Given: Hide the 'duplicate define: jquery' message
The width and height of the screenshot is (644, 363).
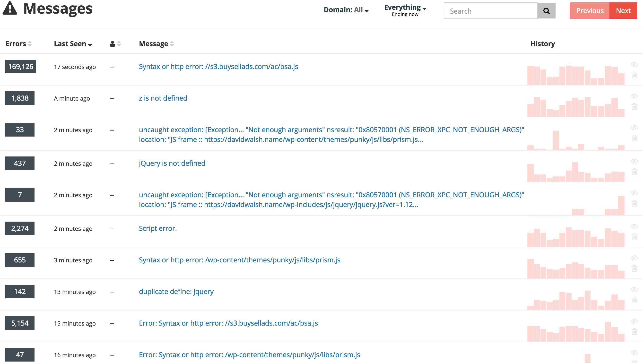Looking at the screenshot, I should (634, 289).
